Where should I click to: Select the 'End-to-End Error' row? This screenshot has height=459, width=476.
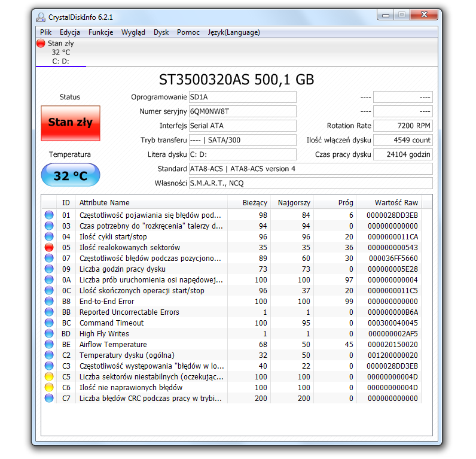click(232, 302)
